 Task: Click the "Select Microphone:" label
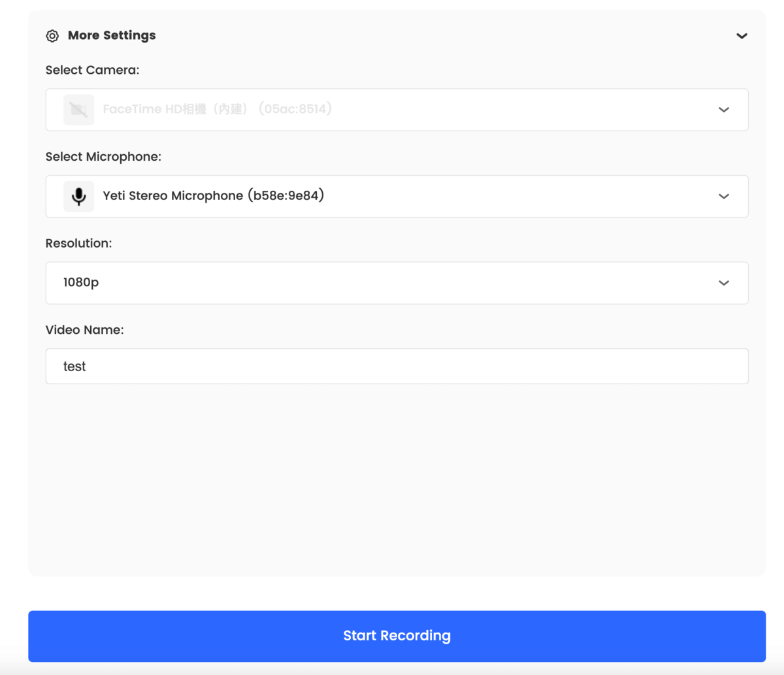(103, 157)
